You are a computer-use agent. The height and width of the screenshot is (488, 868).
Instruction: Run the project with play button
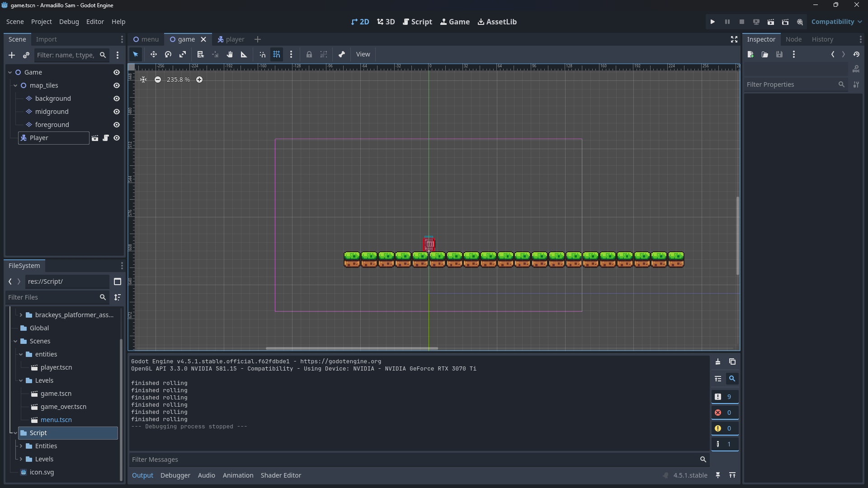(712, 22)
